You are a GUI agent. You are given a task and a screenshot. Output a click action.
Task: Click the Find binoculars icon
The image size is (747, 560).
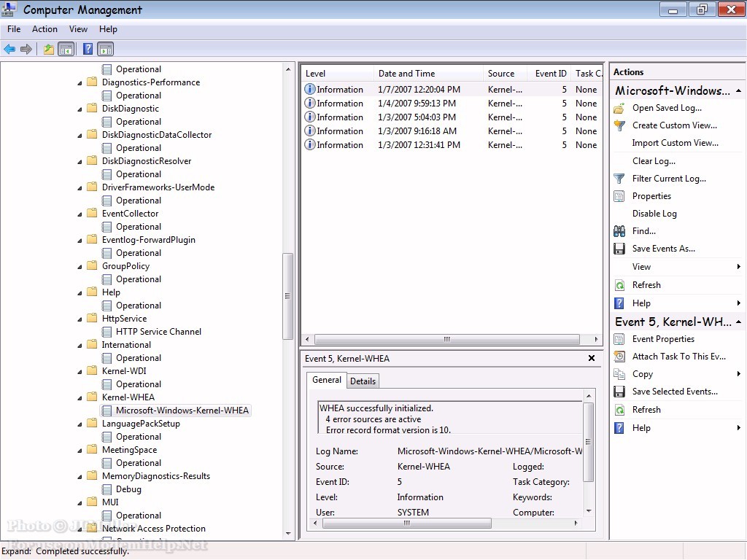click(x=619, y=231)
